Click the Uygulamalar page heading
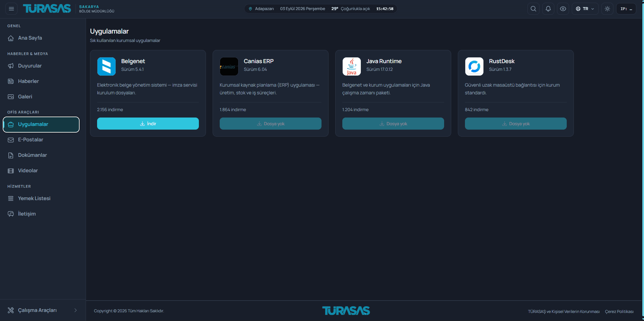 [110, 31]
